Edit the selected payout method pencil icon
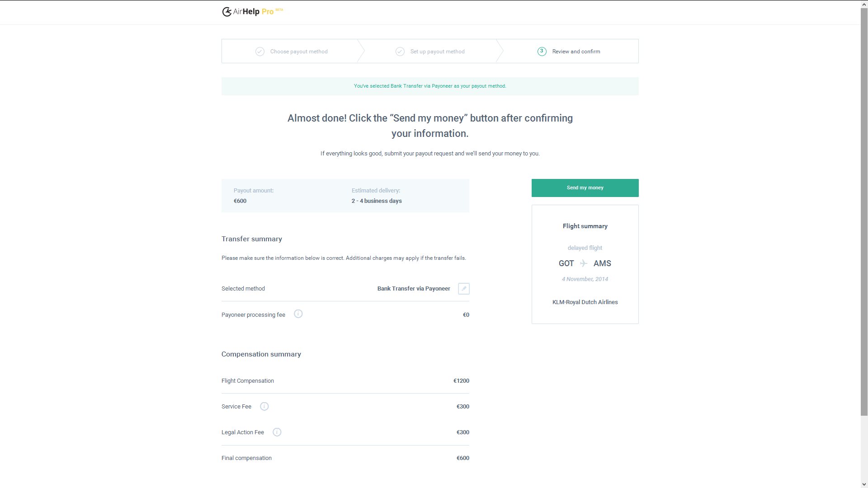This screenshot has height=488, width=868. (464, 289)
